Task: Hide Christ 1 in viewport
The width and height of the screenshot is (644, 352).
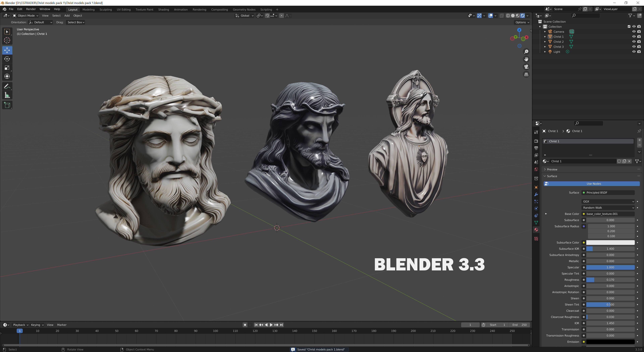Action: coord(634,37)
